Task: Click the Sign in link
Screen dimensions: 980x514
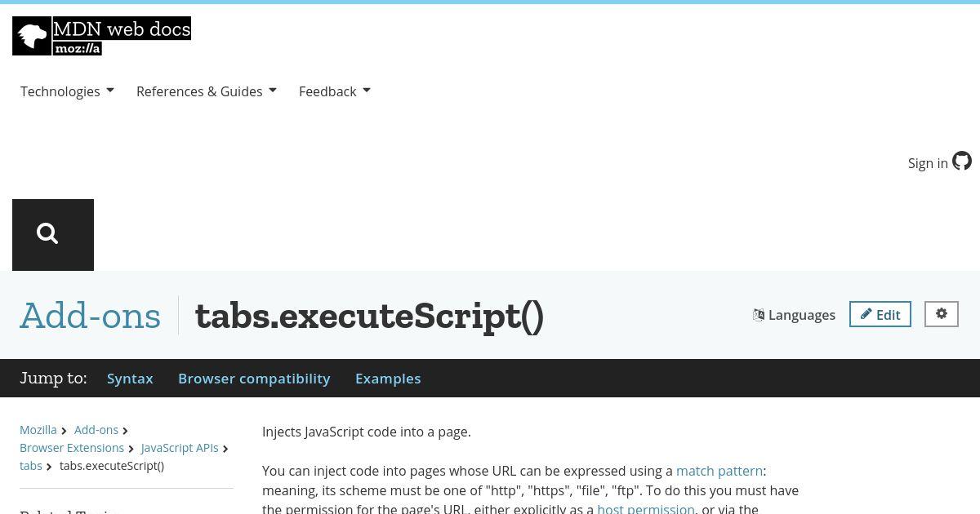Action: [x=928, y=163]
